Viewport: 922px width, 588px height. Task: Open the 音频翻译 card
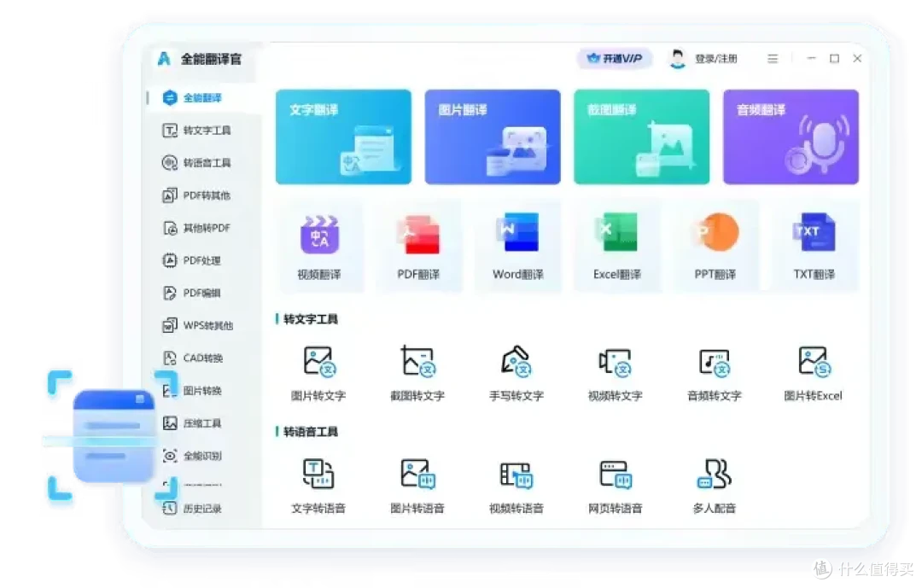pyautogui.click(x=791, y=137)
